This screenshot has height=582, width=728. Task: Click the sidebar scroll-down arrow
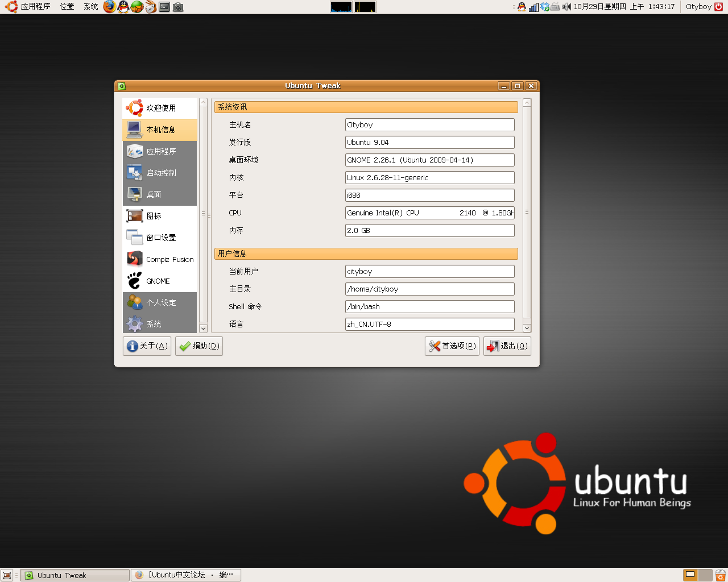coord(203,329)
